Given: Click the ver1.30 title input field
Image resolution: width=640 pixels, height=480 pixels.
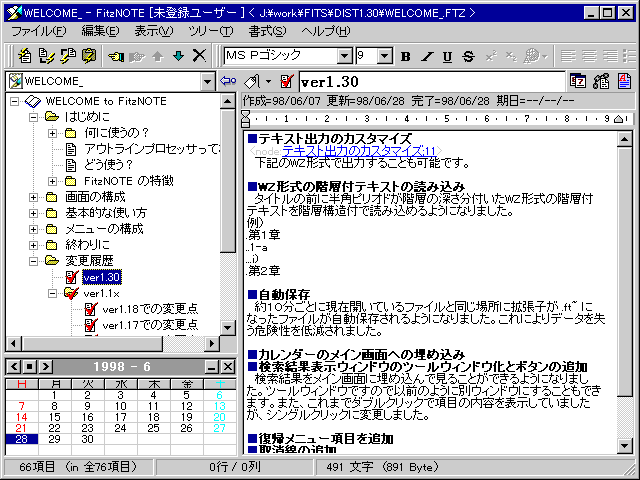Looking at the screenshot, I should (432, 82).
